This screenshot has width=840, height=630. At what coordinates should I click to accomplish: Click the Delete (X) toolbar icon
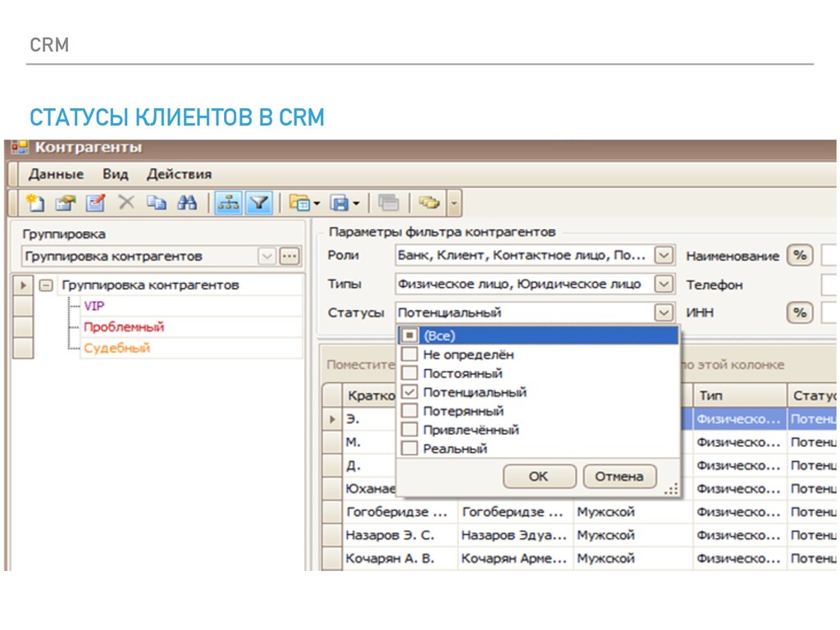point(126,203)
